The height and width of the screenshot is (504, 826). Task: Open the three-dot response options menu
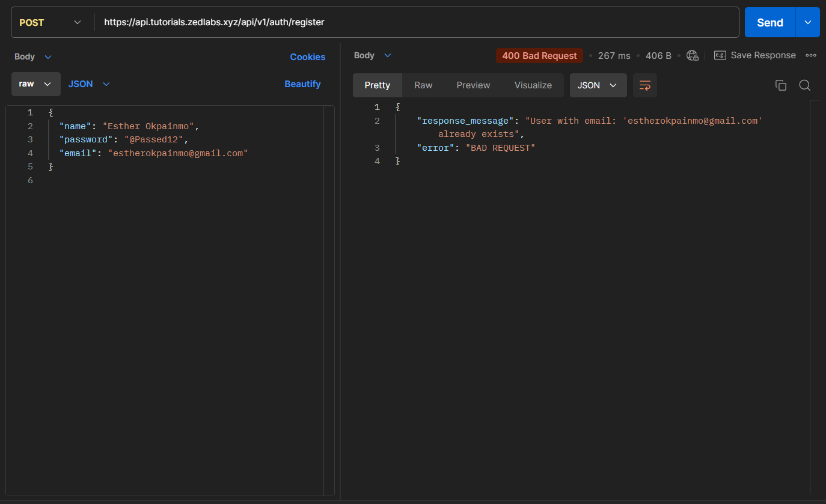click(811, 55)
